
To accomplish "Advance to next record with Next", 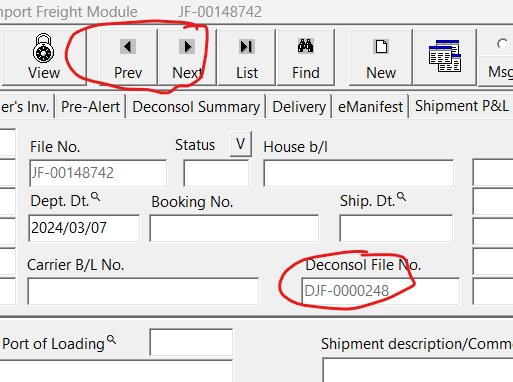I will click(x=187, y=57).
